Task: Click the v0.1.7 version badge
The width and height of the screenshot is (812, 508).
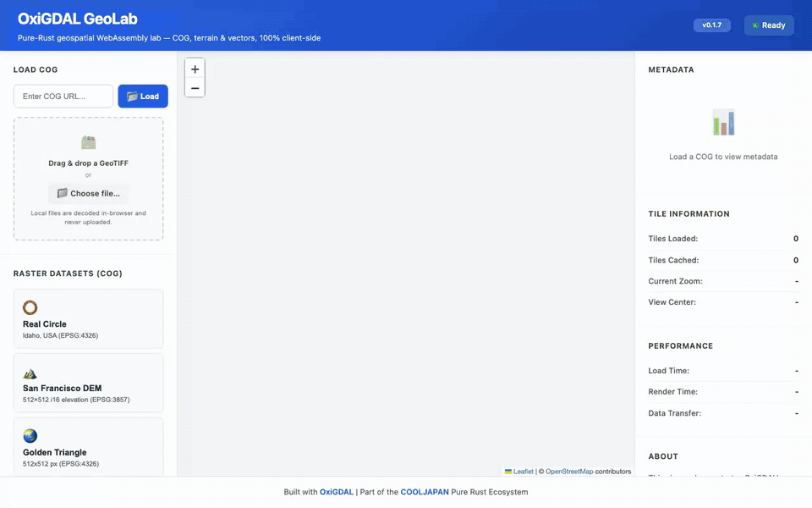Action: [x=712, y=25]
